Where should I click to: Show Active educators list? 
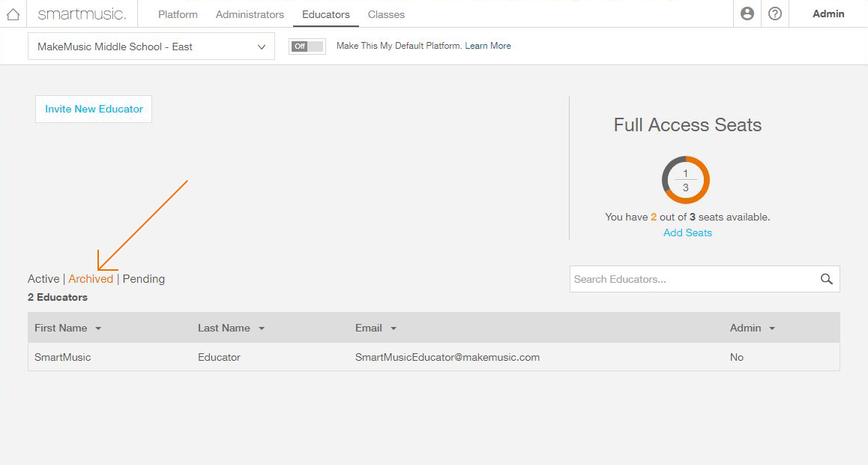point(43,279)
